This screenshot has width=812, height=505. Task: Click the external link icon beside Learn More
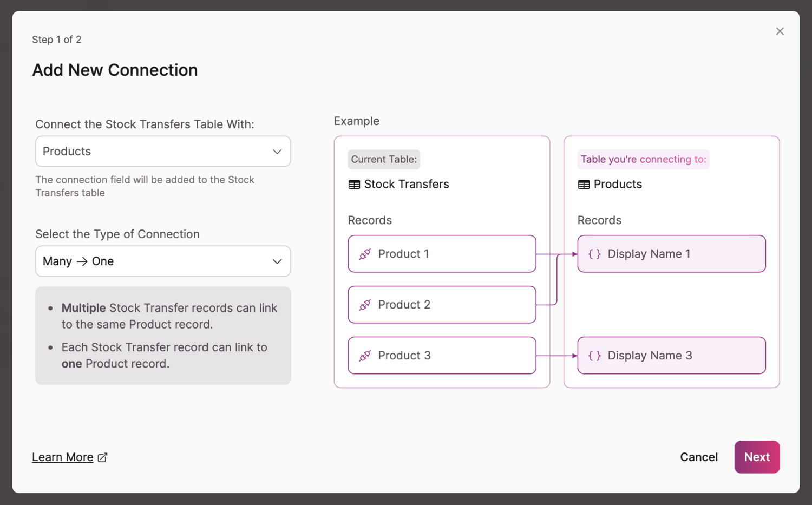point(102,457)
